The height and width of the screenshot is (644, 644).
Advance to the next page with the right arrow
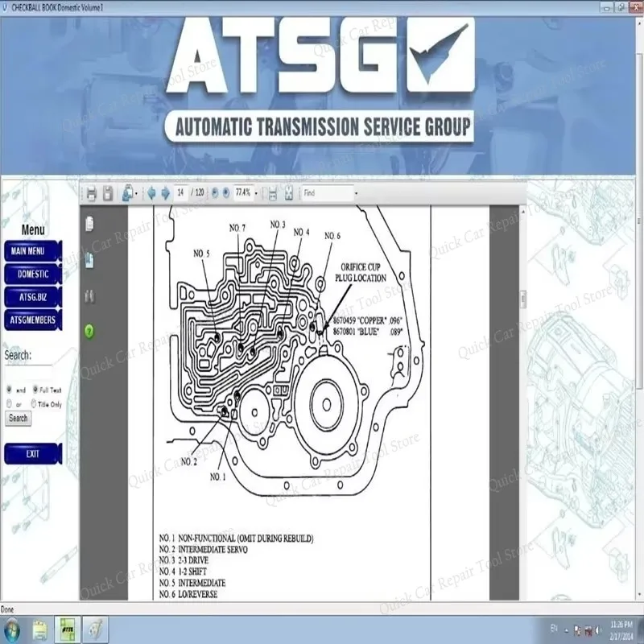164,192
